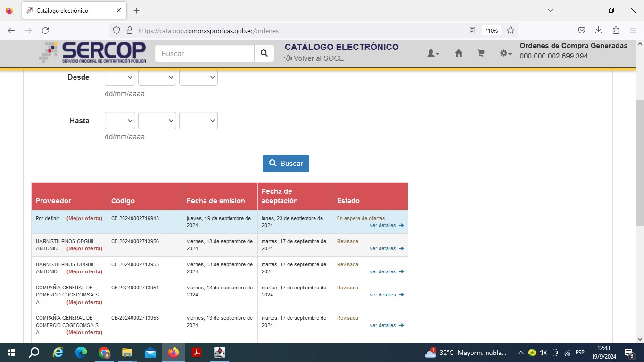The height and width of the screenshot is (362, 644).
Task: Expand the Hasta month dropdown
Action: coord(157,121)
